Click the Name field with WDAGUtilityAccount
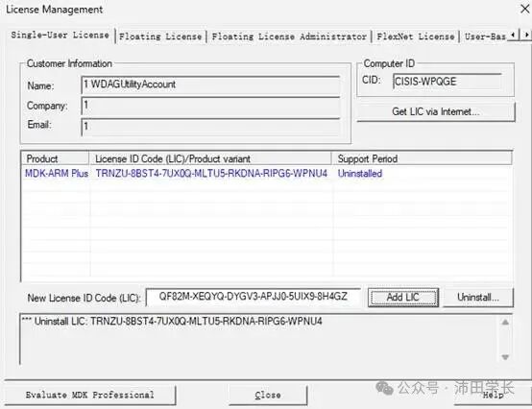Screen dimensions: 532x409 pyautogui.click(x=210, y=84)
